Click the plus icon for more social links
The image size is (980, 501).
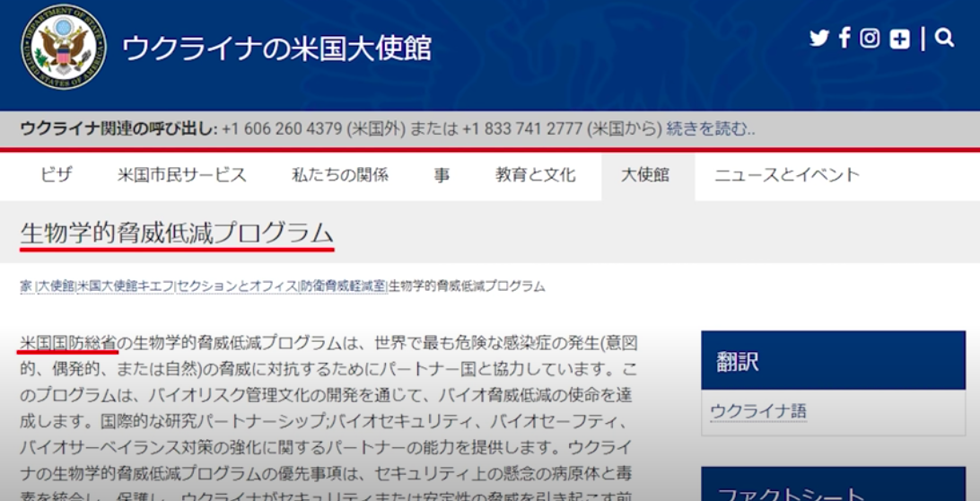[899, 39]
